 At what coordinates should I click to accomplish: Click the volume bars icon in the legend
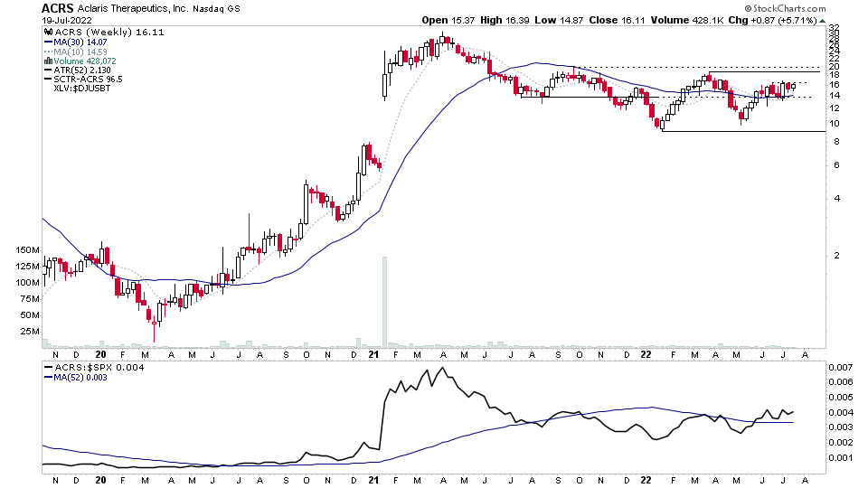(x=48, y=61)
